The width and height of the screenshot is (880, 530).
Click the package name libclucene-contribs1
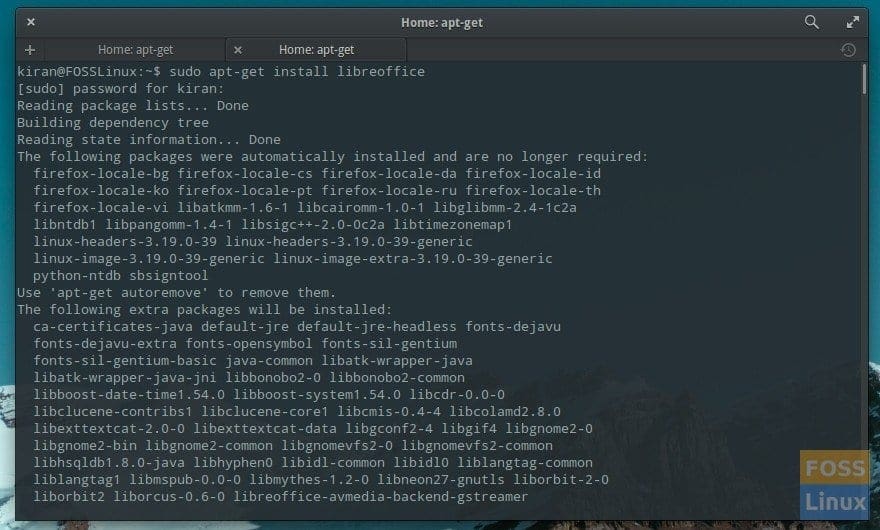tap(113, 412)
